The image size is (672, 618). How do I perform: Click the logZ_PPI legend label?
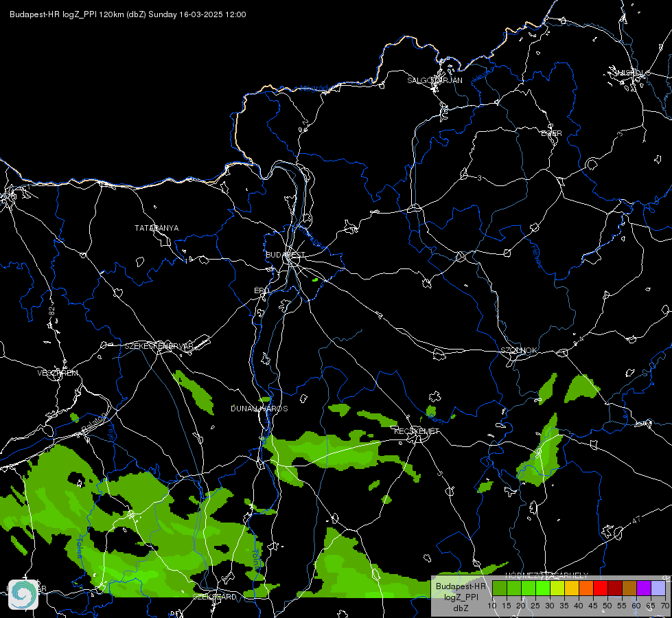tap(461, 597)
